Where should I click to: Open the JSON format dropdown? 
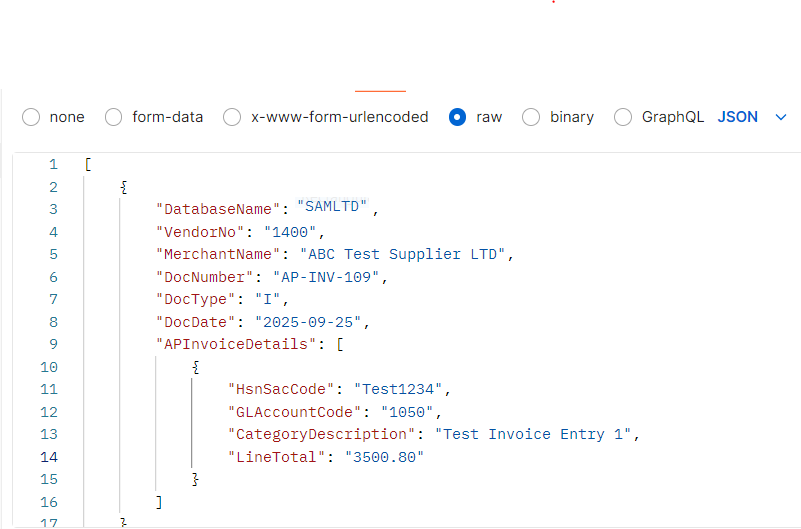click(752, 117)
